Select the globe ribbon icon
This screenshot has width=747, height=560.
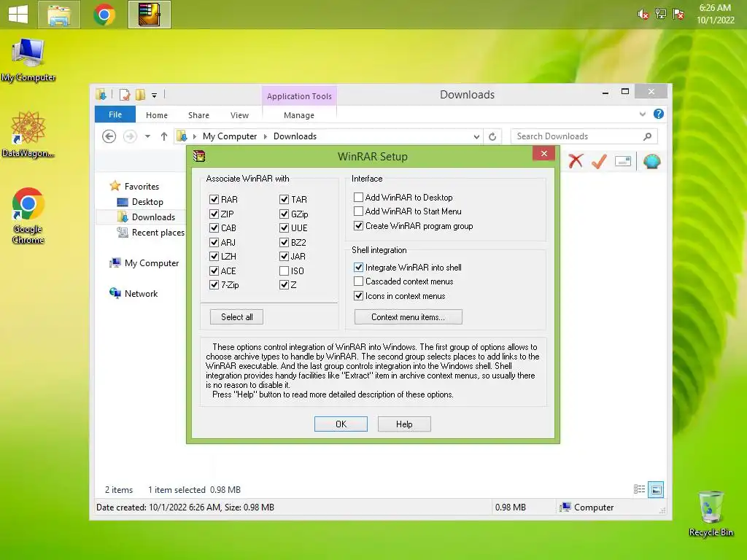click(651, 161)
